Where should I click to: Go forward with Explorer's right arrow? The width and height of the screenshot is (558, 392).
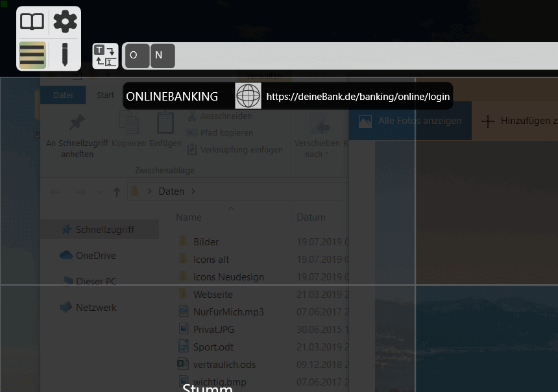click(x=81, y=192)
